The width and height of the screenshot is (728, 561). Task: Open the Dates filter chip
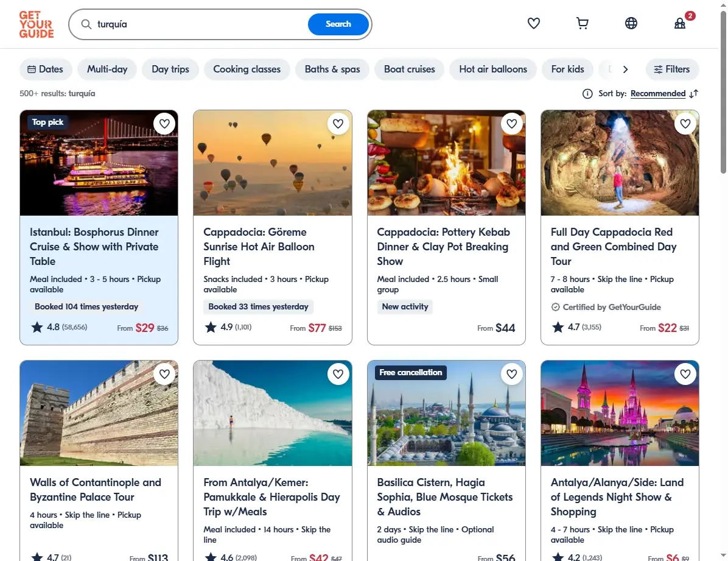tap(46, 69)
